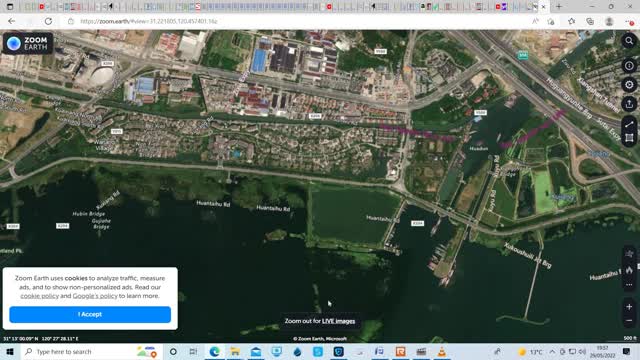Open a new browser tab

pos(559,7)
